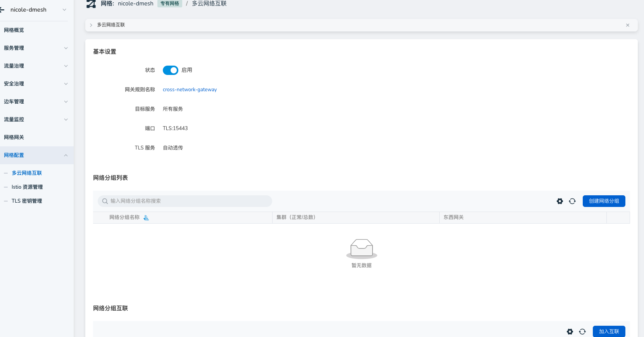Refresh the network group interconnect table

pyautogui.click(x=582, y=332)
